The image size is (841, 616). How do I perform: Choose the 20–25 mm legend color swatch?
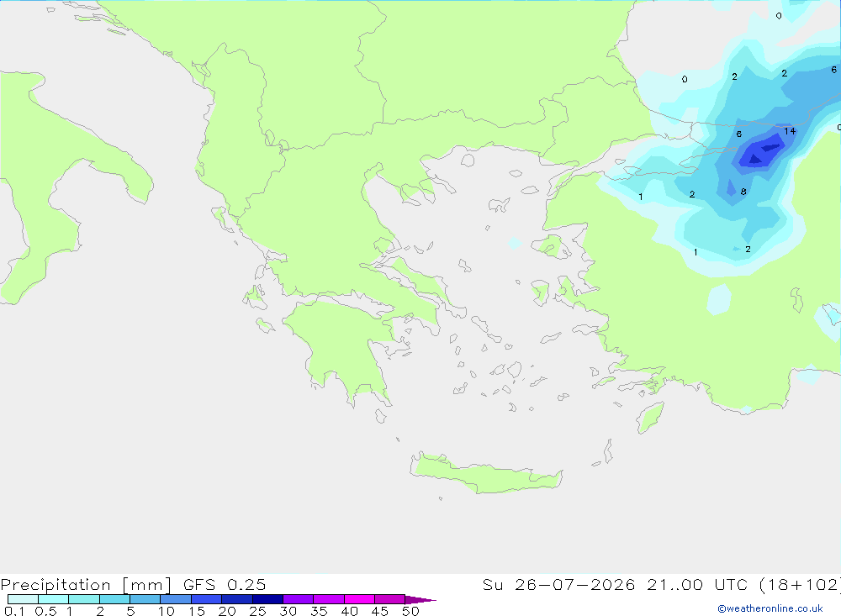pos(237,599)
